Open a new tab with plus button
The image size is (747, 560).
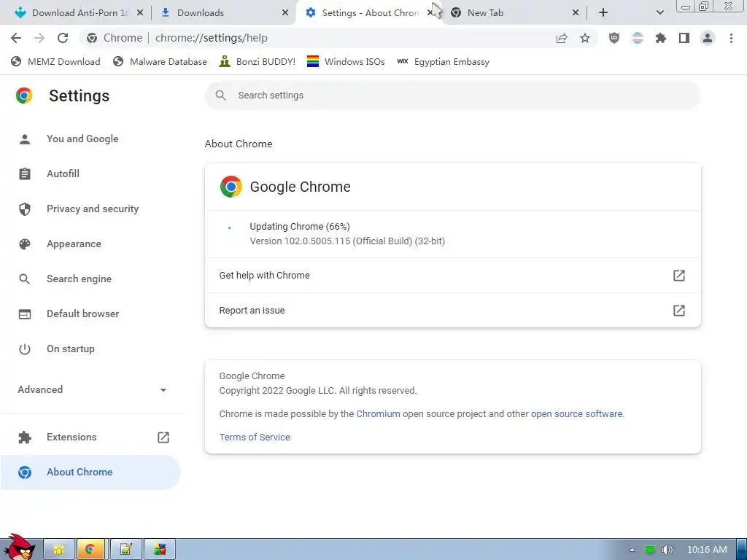[x=603, y=12]
